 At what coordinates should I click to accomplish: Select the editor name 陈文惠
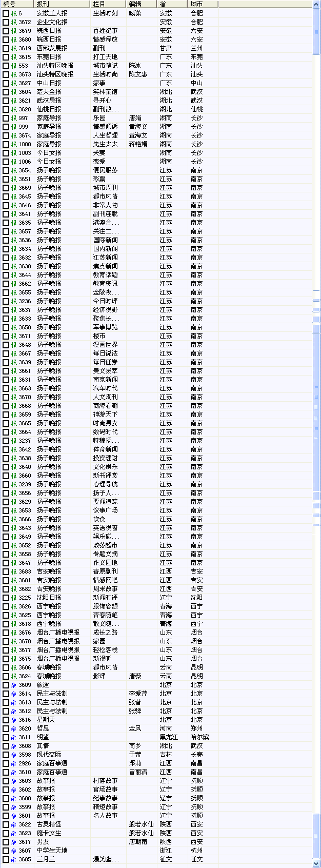[138, 74]
